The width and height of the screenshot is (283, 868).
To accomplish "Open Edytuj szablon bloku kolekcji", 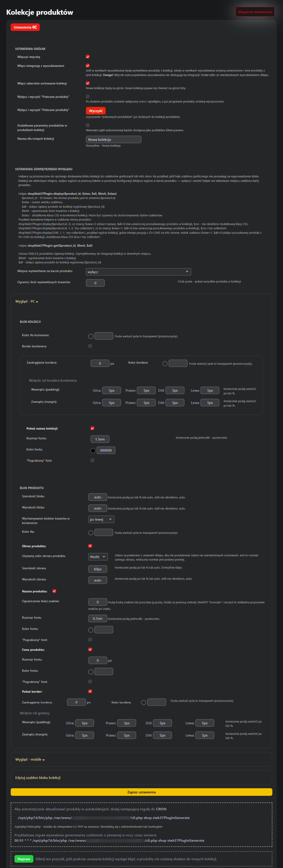I will click(38, 778).
